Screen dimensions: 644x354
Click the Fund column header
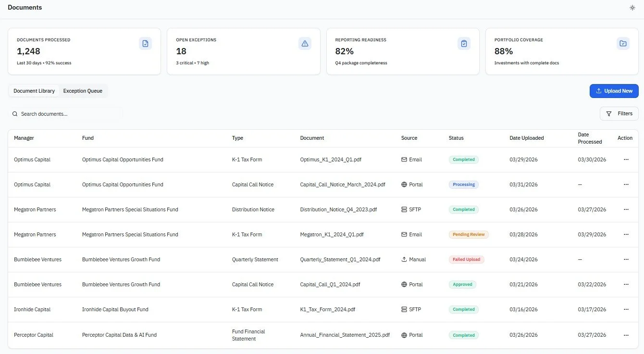pyautogui.click(x=88, y=138)
